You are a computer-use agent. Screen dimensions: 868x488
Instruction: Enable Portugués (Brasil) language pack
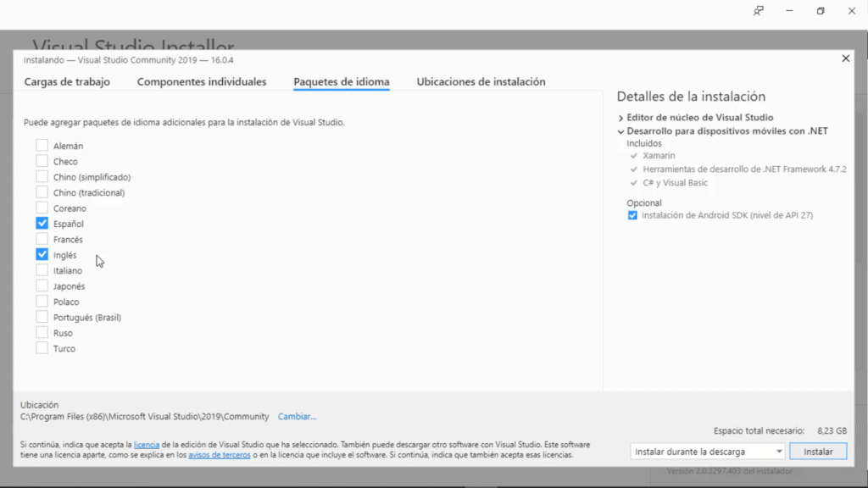pyautogui.click(x=42, y=317)
